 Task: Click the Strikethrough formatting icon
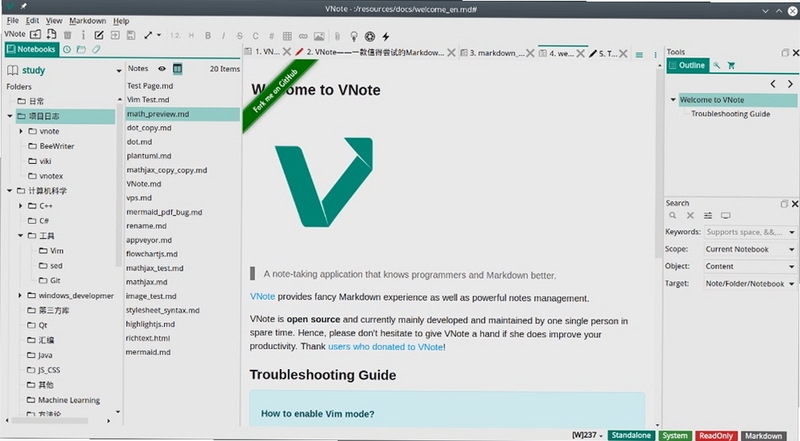[239, 36]
